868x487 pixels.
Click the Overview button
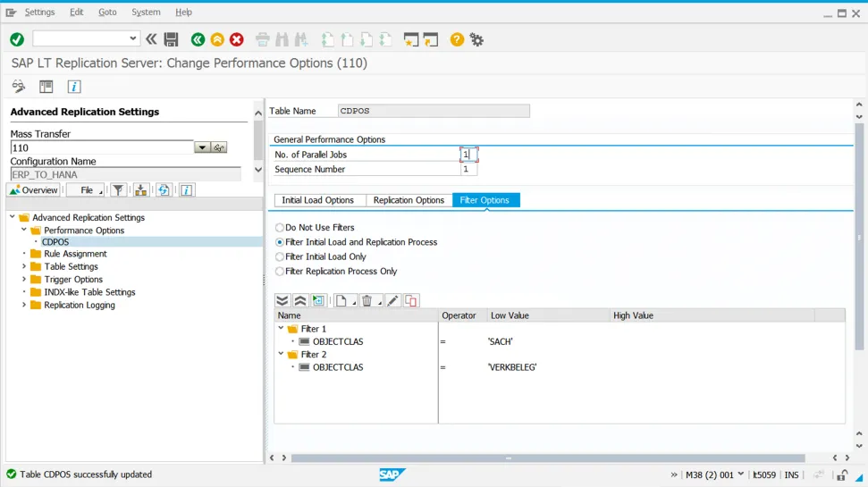point(34,190)
